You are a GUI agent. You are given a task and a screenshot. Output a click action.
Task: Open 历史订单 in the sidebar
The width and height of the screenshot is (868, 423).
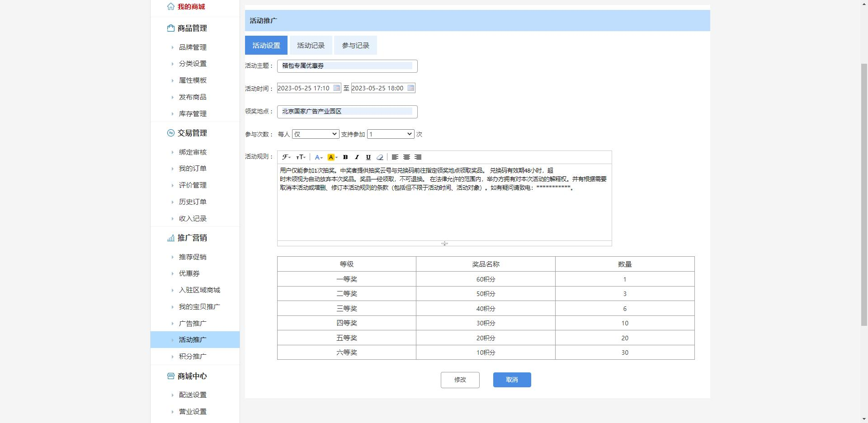pos(193,202)
